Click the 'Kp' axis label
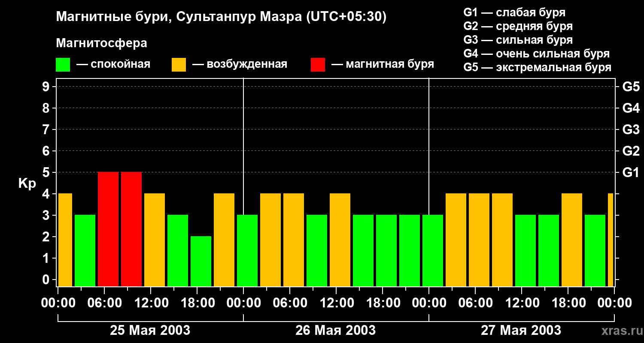Viewport: 644px width, 343px height. coord(27,184)
